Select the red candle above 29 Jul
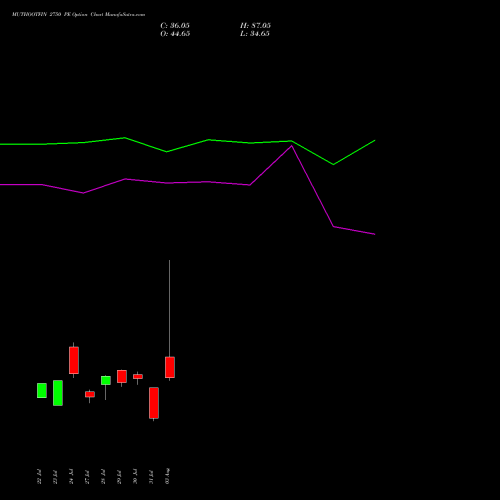This screenshot has width=500, height=500. (122, 376)
